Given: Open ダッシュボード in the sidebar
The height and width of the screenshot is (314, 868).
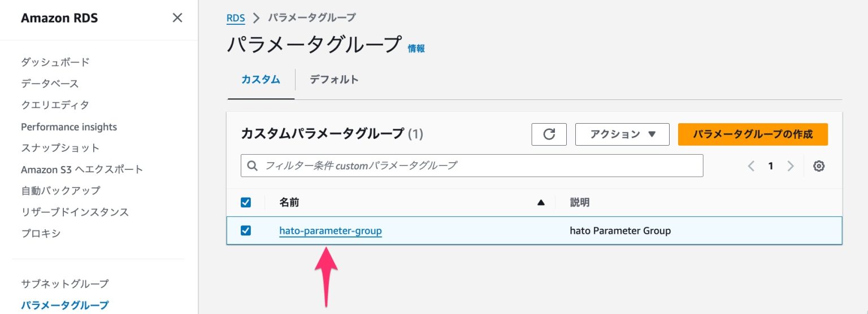Looking at the screenshot, I should [55, 62].
